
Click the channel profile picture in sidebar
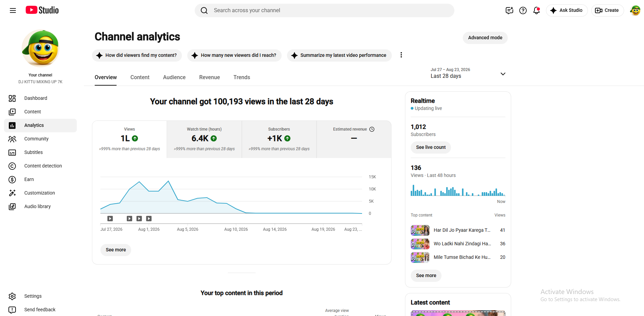41,48
